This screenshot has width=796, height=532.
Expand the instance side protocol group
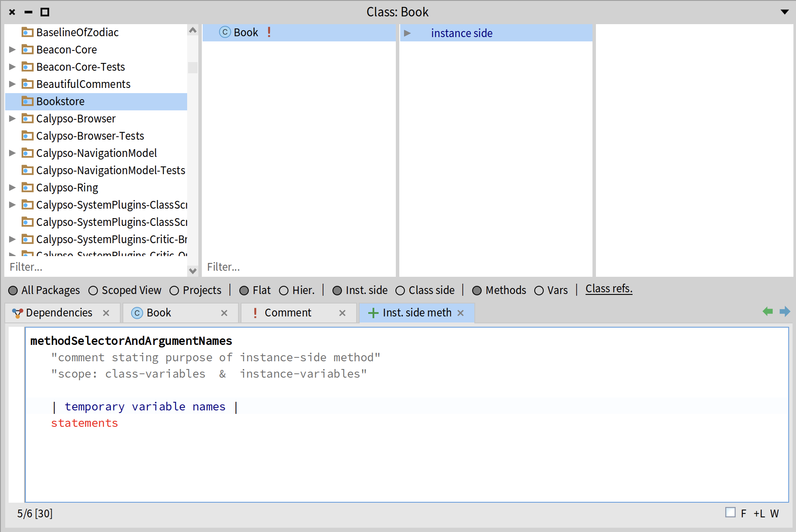pos(407,33)
